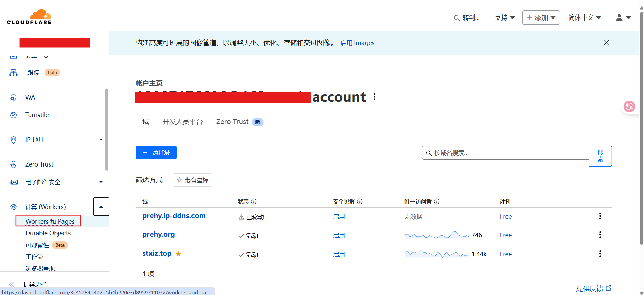Click the 折叠边栏 double-chevron icon
The image size is (644, 295).
pos(12,284)
